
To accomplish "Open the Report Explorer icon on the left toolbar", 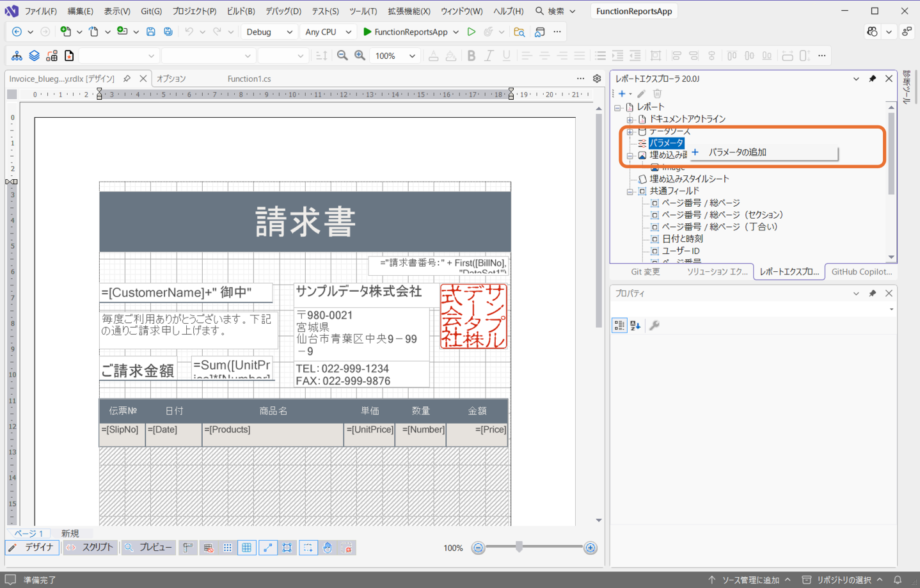I will [x=16, y=56].
